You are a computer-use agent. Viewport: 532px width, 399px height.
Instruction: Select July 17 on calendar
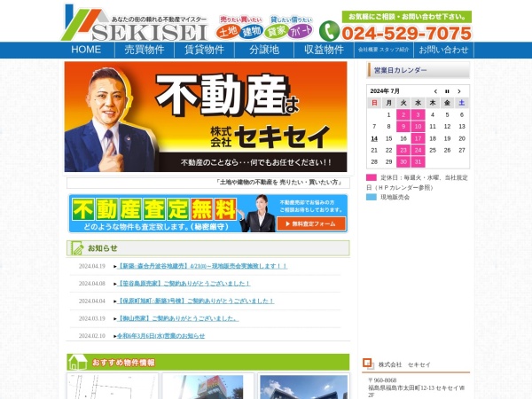coord(418,138)
